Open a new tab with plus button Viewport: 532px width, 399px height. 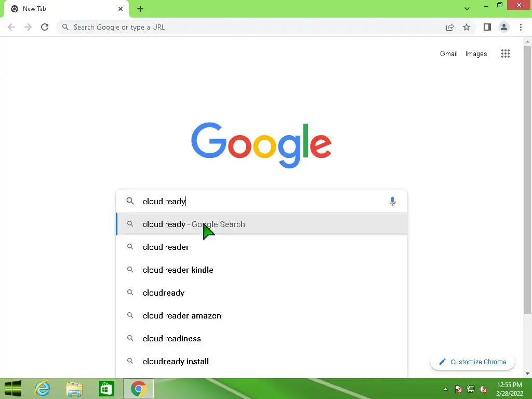140,9
